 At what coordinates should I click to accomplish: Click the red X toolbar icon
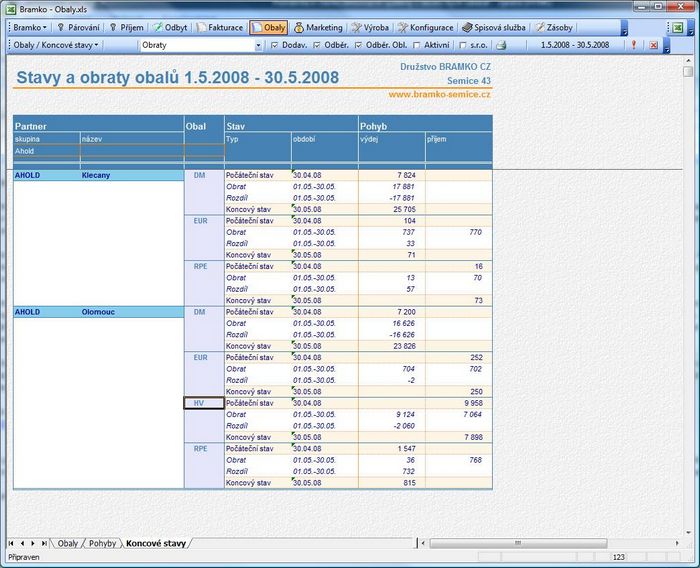(654, 45)
